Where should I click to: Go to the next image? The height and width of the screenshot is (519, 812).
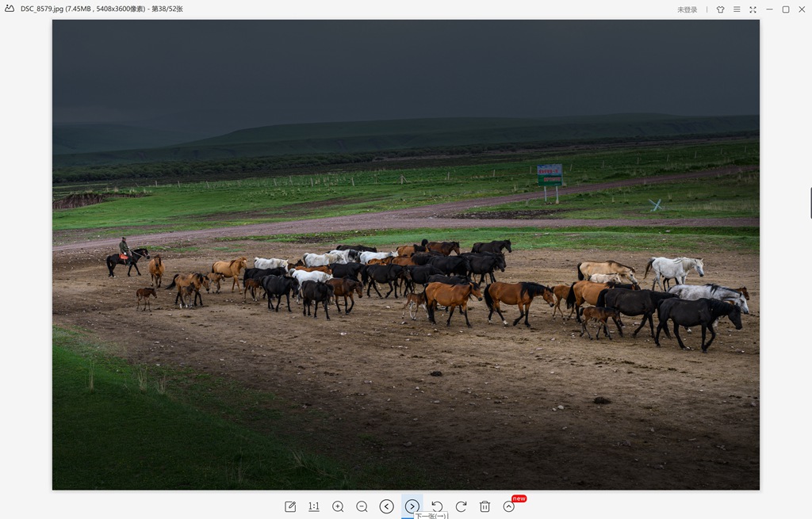pyautogui.click(x=412, y=506)
